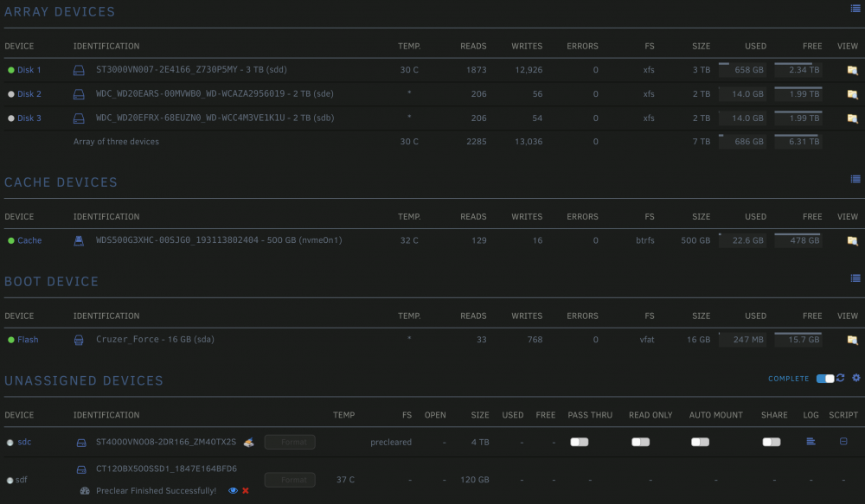Open Cache device settings link
This screenshot has width=865, height=504.
pos(29,240)
